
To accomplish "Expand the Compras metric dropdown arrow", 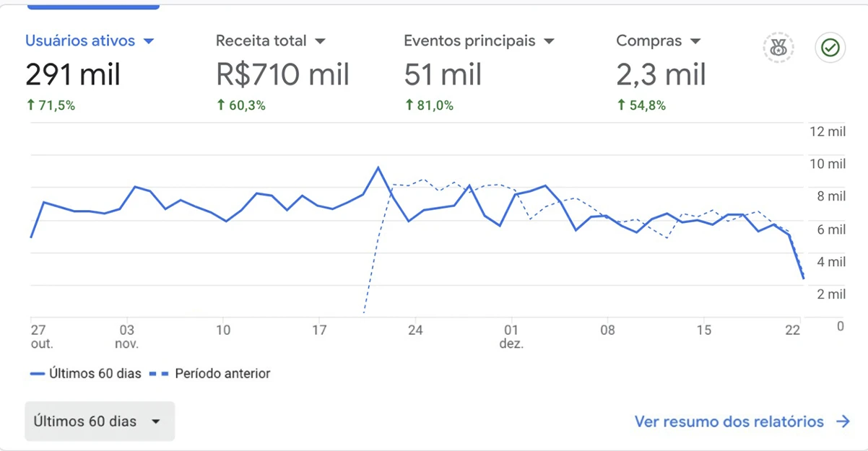I will pos(695,42).
